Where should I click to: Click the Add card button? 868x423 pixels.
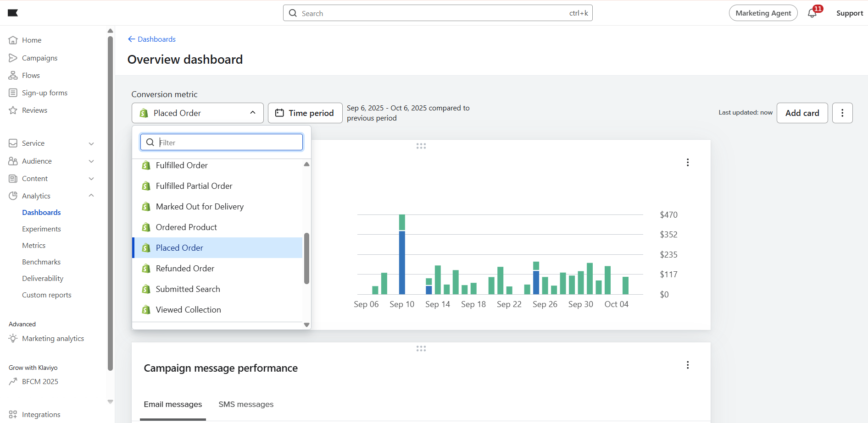[x=801, y=113]
